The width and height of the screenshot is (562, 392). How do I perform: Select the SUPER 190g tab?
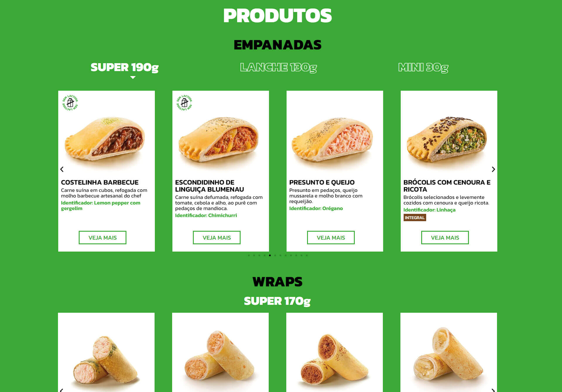(124, 67)
